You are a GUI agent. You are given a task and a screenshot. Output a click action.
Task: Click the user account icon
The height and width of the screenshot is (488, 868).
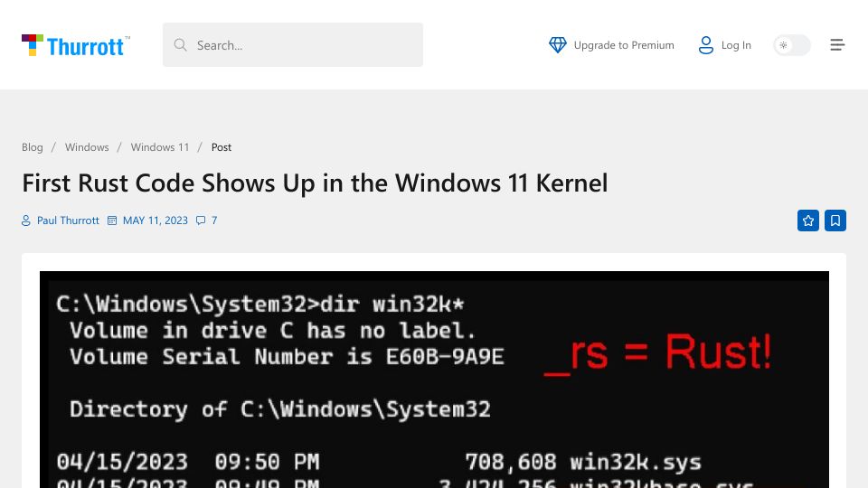(x=706, y=45)
